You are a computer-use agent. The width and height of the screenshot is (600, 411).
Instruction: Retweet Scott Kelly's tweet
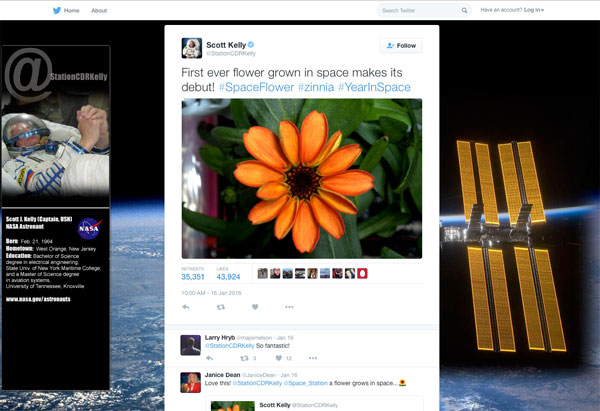click(221, 307)
